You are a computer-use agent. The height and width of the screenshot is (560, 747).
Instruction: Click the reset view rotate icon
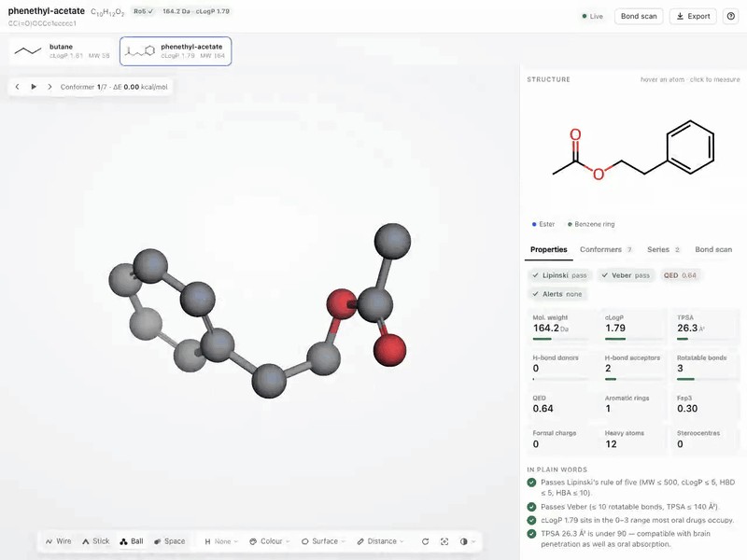[426, 541]
